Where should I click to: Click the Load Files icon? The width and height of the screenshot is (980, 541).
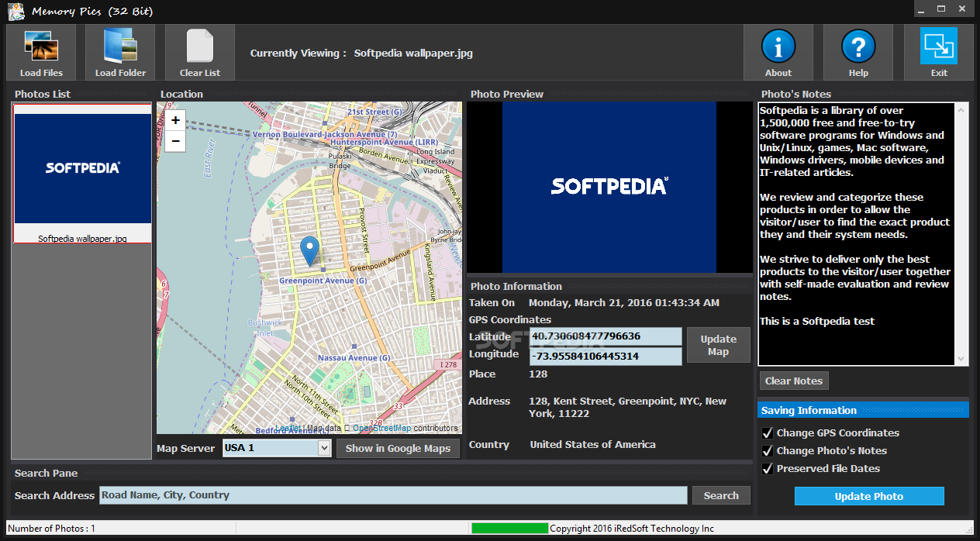click(x=41, y=52)
